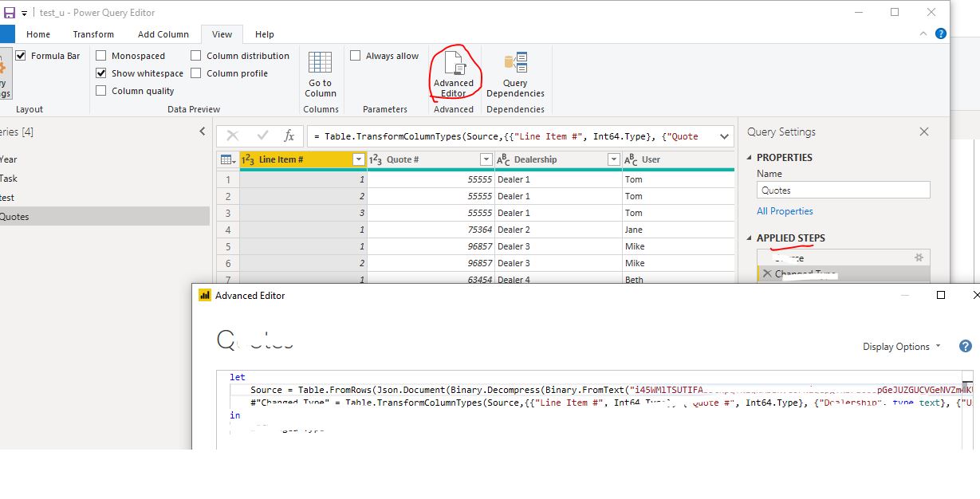Open Source step settings gear
980x499 pixels.
919,257
